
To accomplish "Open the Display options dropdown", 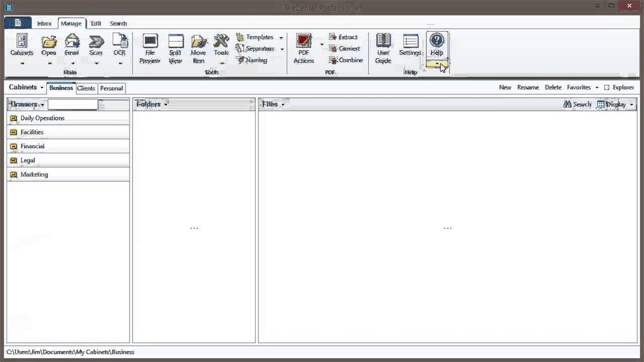I will 631,105.
